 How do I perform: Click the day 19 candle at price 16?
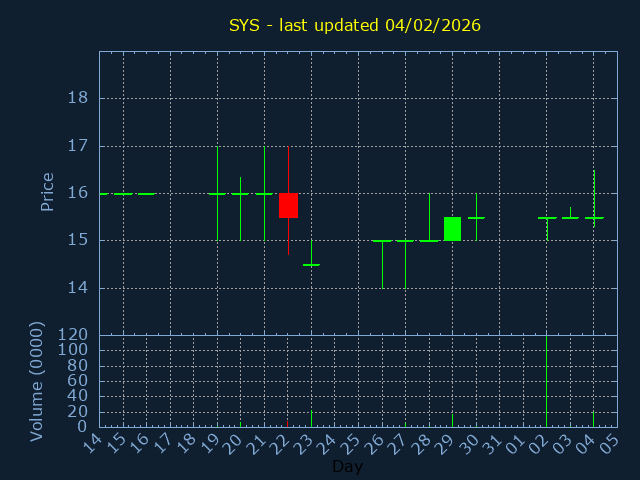coord(217,193)
